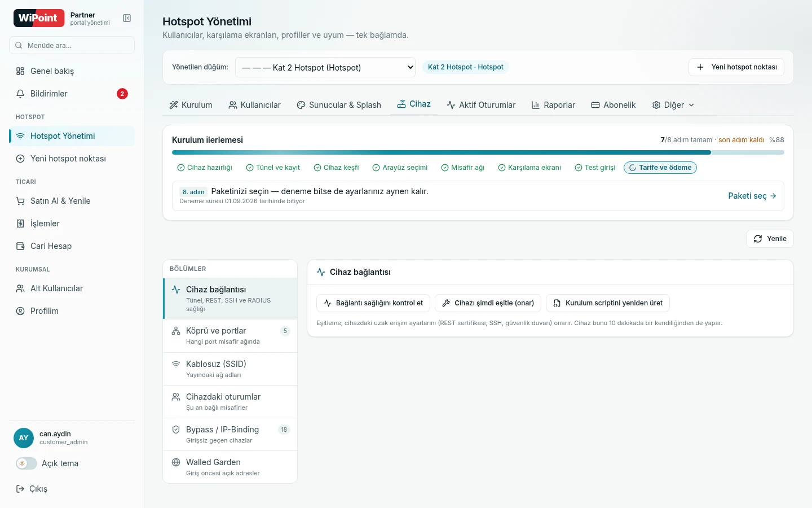The height and width of the screenshot is (508, 812).
Task: Click Cihaz hazırlığı completed step
Action: pyautogui.click(x=205, y=168)
